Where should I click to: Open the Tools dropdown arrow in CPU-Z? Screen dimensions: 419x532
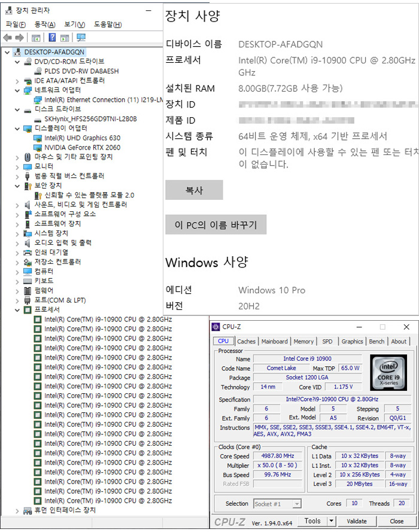(x=332, y=521)
